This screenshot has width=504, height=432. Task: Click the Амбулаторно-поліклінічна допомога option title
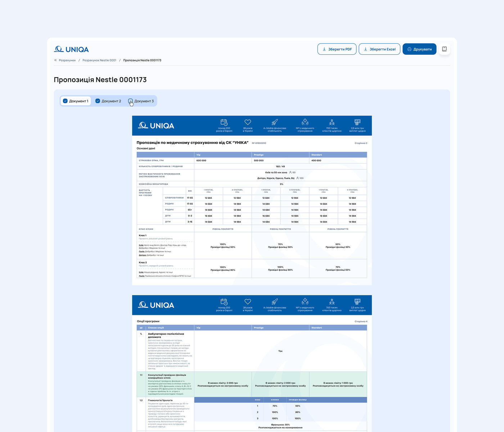(166, 335)
